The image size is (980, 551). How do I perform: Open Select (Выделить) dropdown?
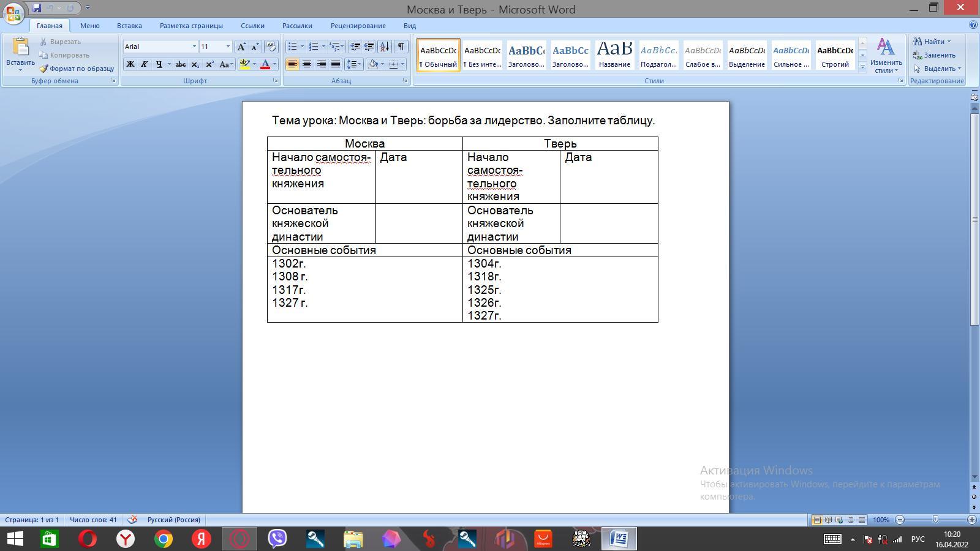point(937,69)
